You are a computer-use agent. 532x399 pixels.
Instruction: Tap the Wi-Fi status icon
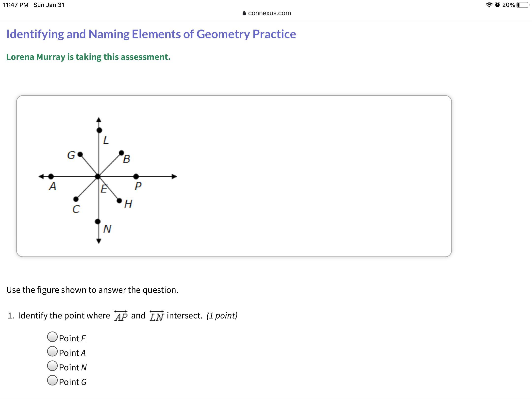coord(489,5)
